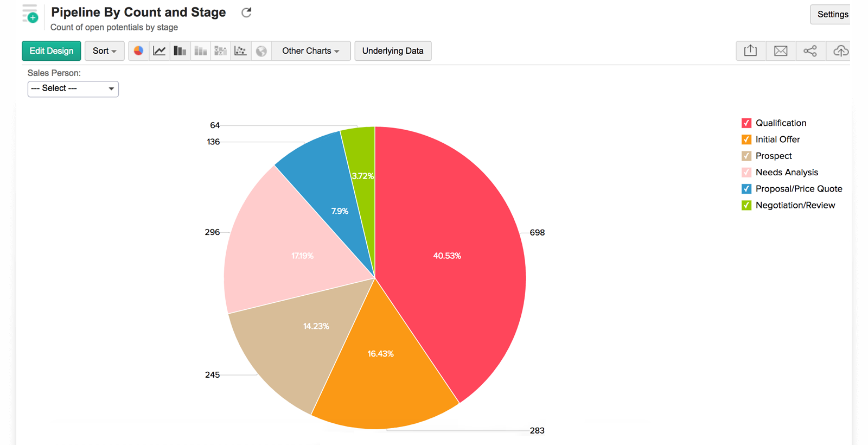Screen dimensions: 868x445
Task: Open the Other Charts dropdown
Action: (311, 51)
